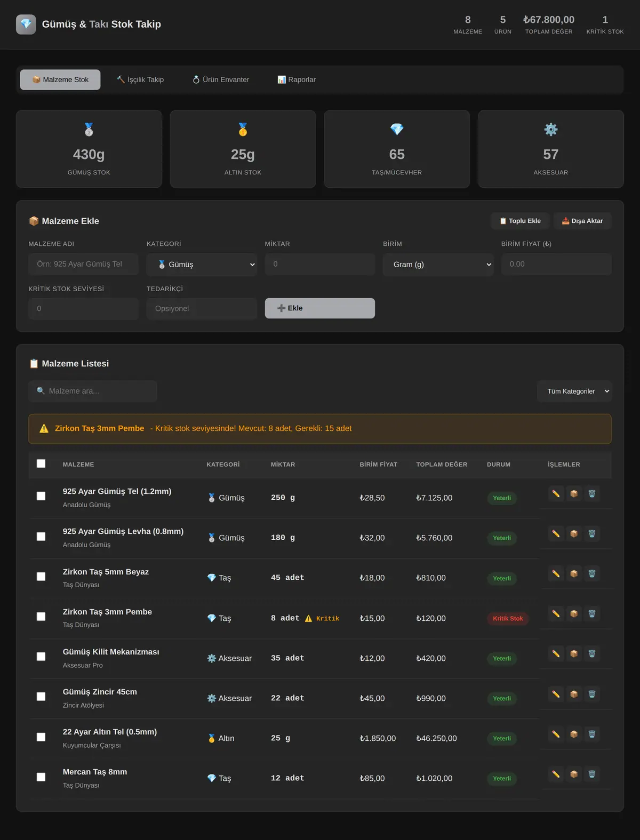This screenshot has width=640, height=840.
Task: Open the Raporlar tab
Action: (x=297, y=79)
